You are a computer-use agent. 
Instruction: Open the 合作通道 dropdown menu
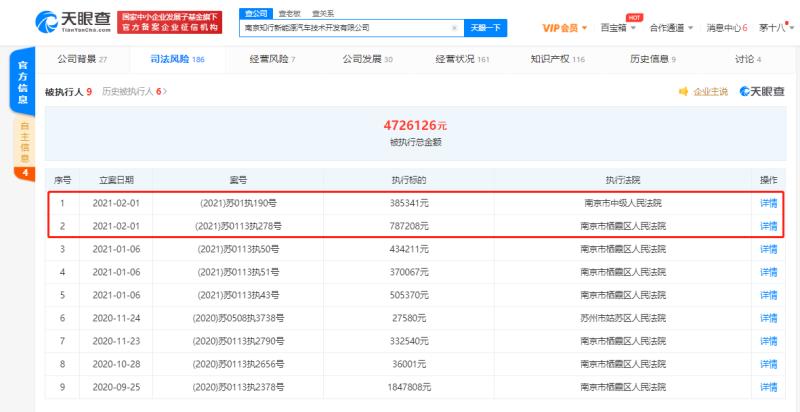[x=671, y=28]
